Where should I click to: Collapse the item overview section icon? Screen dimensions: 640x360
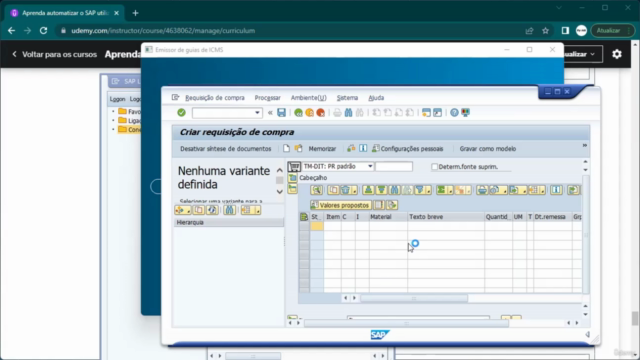tap(293, 188)
